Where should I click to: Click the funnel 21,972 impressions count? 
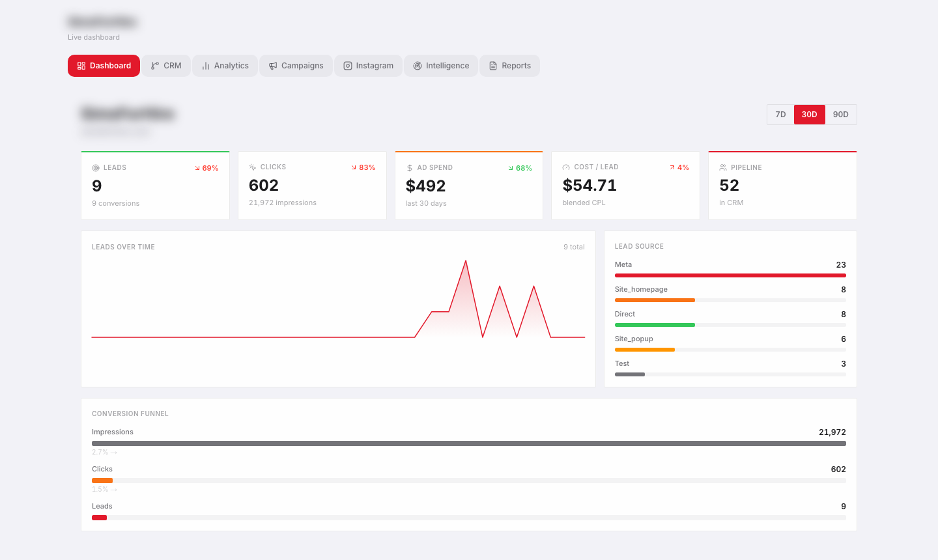832,432
